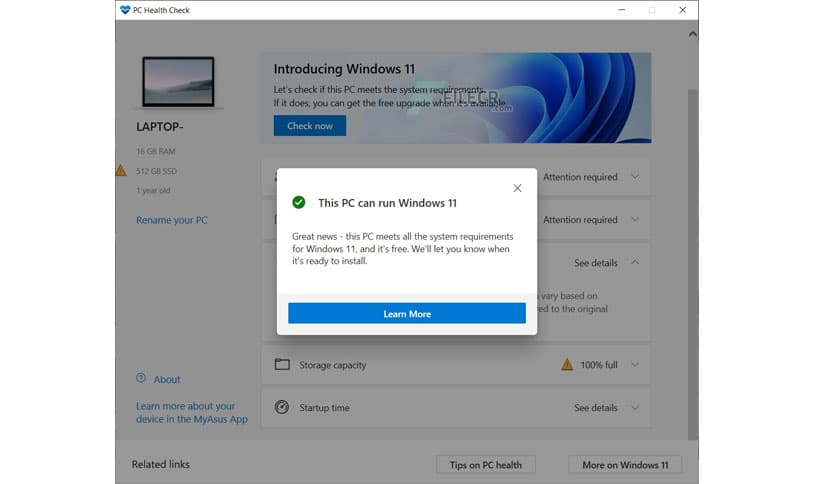
Task: Click the Introducing Windows 11 heading
Action: pyautogui.click(x=344, y=69)
